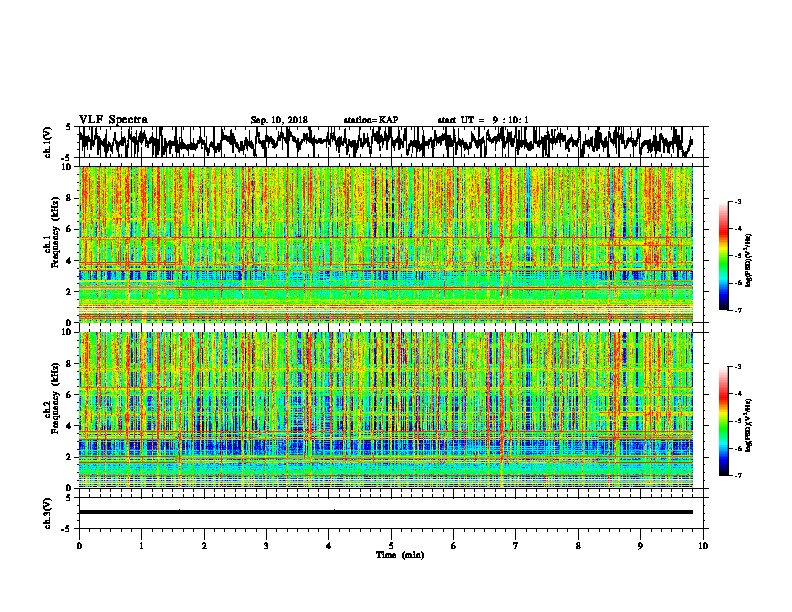792x612 pixels.
Task: Click the "Time (min)" x-axis label
Action: 400,555
